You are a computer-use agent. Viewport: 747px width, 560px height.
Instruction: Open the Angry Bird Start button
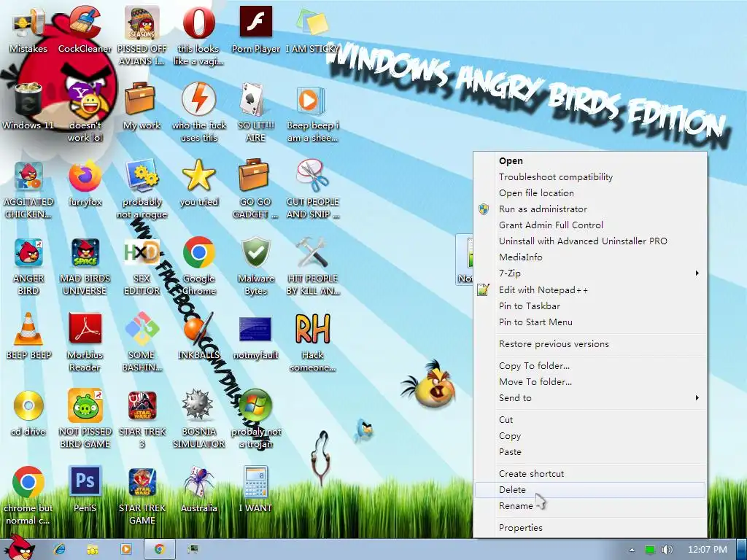pyautogui.click(x=19, y=548)
